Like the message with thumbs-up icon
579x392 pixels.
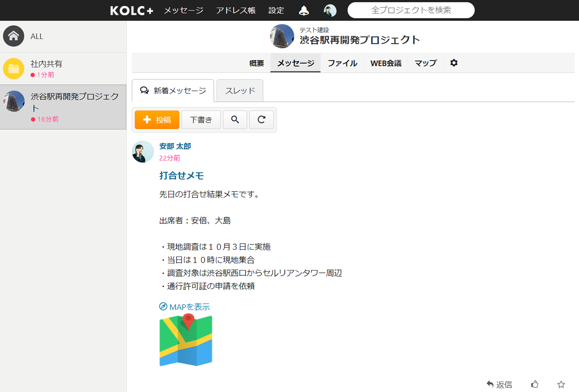pyautogui.click(x=535, y=384)
